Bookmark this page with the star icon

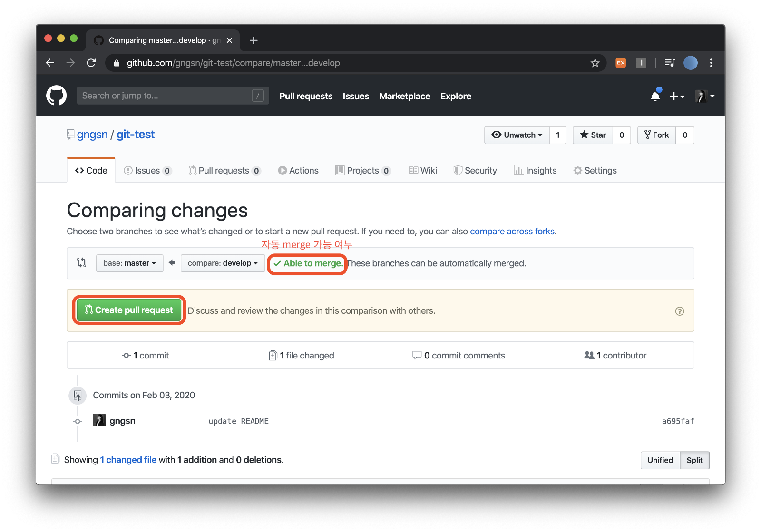point(595,63)
